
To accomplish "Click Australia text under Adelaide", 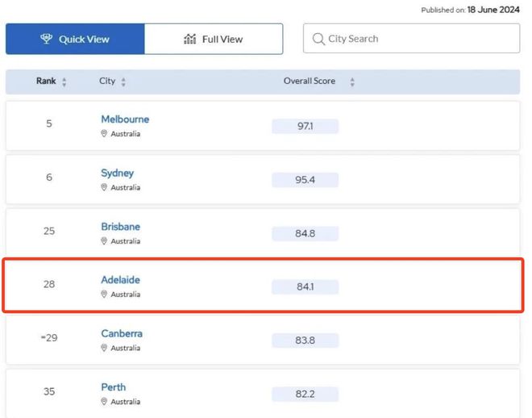I will coord(126,294).
